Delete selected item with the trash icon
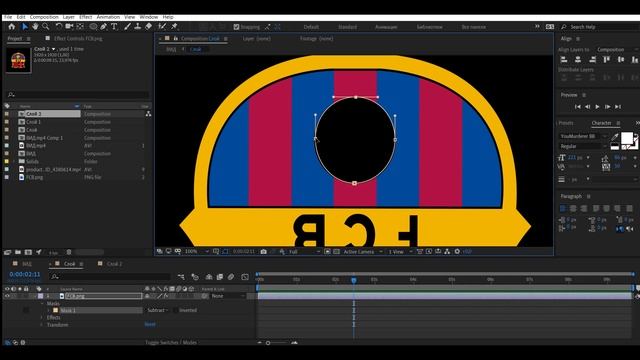640x360 pixels. tap(69, 252)
